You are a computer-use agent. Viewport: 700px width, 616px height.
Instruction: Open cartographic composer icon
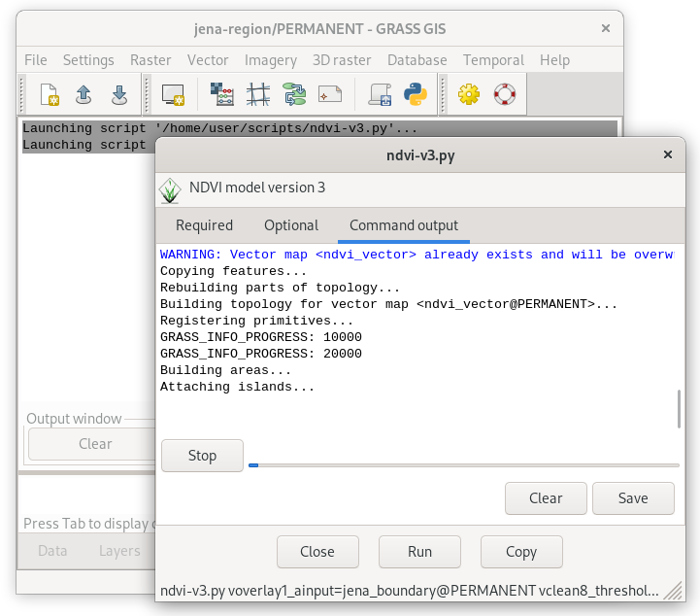click(x=330, y=94)
